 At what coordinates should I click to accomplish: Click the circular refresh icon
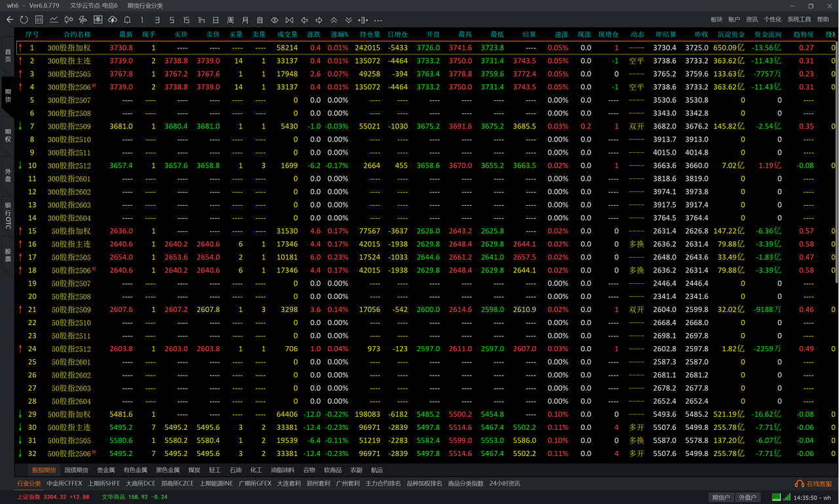(x=24, y=20)
